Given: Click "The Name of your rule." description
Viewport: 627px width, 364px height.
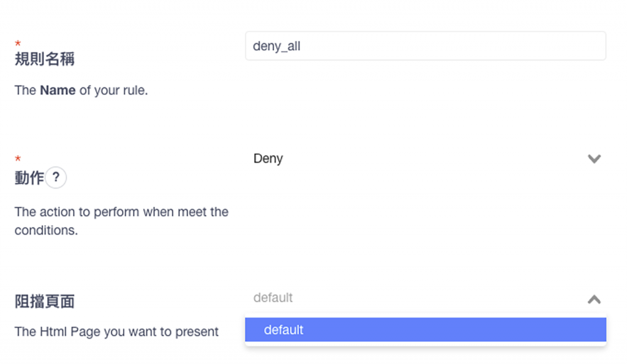Looking at the screenshot, I should (x=81, y=91).
